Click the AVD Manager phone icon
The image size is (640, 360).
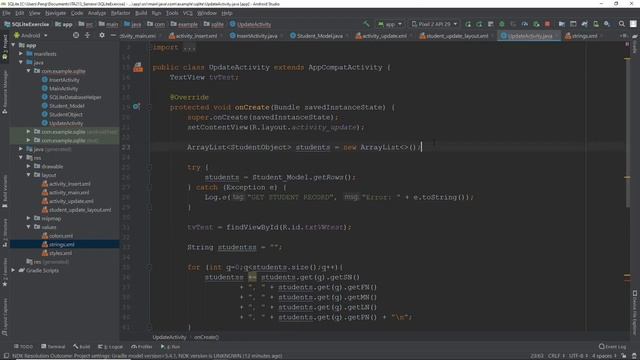click(x=596, y=24)
